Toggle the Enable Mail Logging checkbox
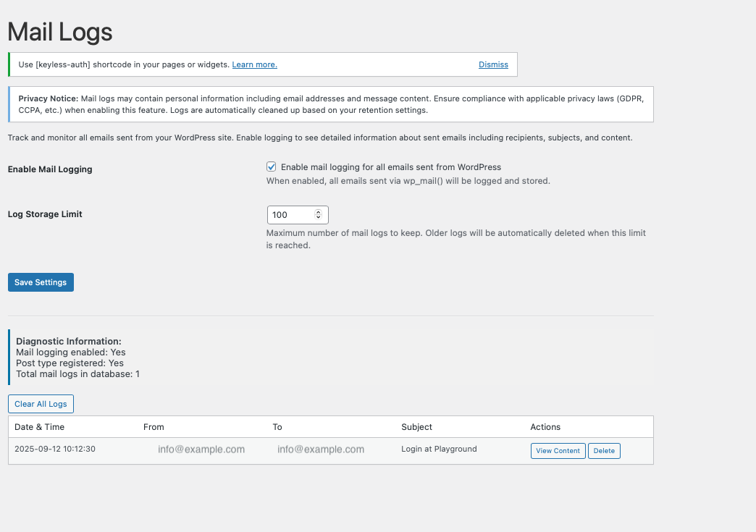Screen dimensions: 756x532 pos(272,166)
